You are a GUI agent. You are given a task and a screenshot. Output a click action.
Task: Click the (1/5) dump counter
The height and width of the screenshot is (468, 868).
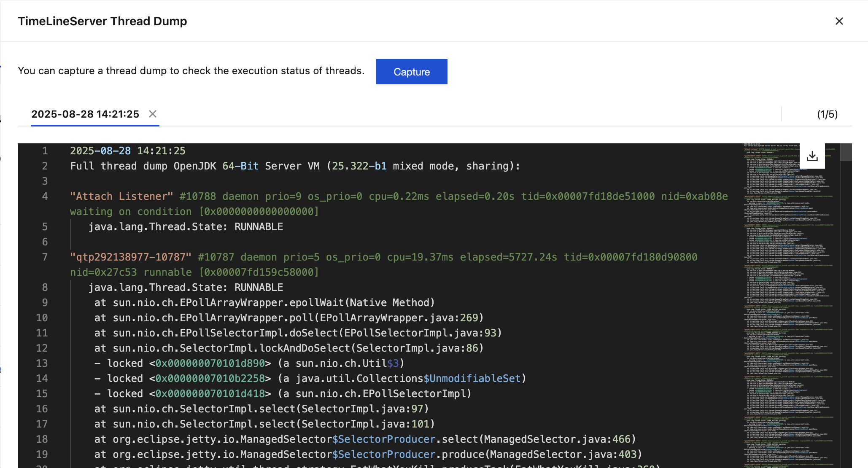(827, 114)
